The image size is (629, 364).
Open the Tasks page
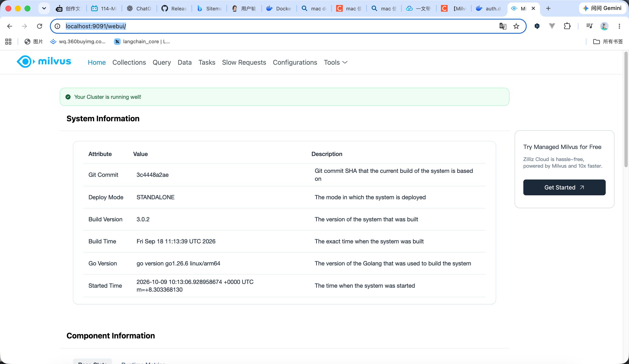click(x=207, y=62)
